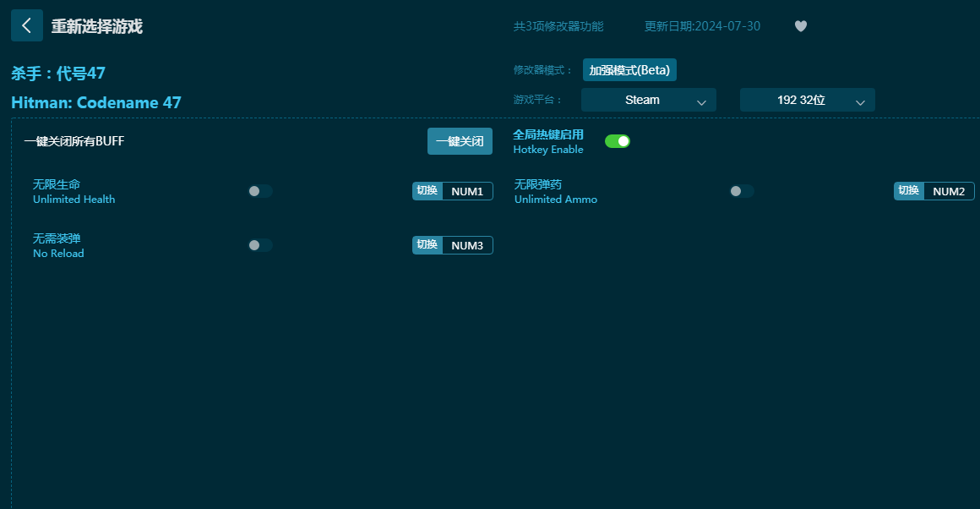Toggle the No Reload switch
Screen dimensions: 980x509
pos(260,245)
